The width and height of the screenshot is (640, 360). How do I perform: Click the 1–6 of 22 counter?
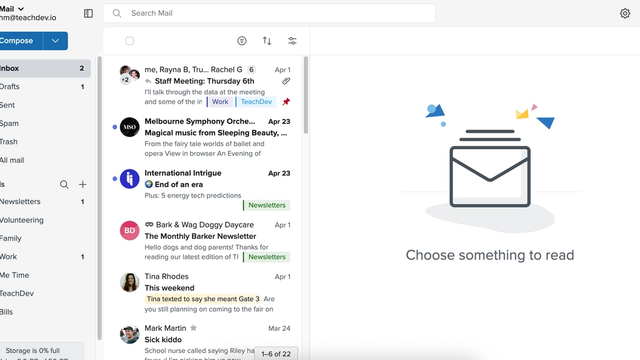tap(276, 354)
